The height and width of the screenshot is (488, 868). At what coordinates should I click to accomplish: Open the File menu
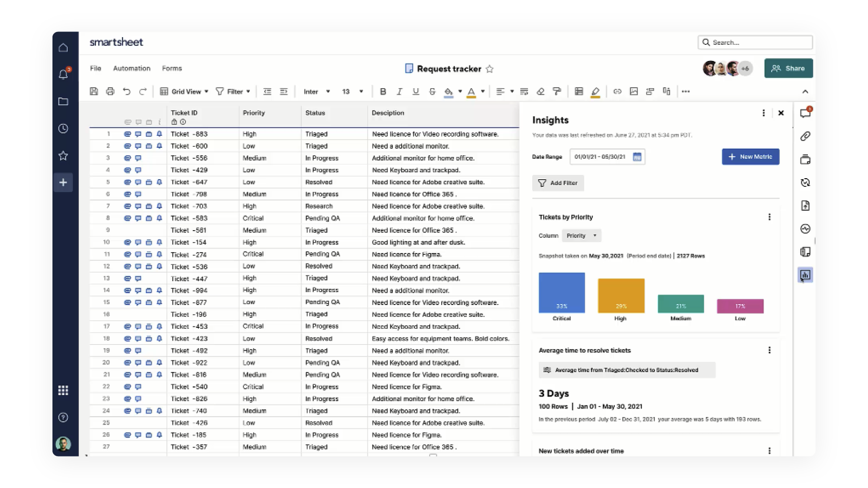point(95,69)
